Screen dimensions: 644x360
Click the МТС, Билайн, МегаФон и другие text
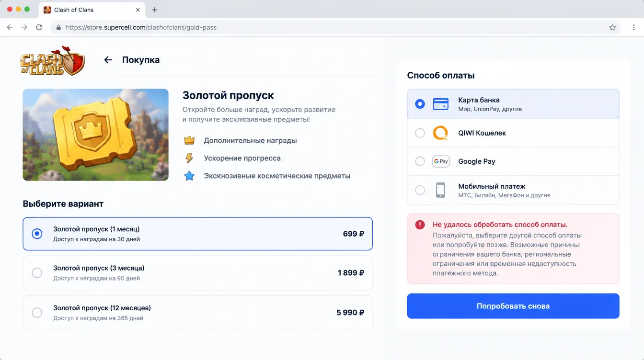coord(504,195)
